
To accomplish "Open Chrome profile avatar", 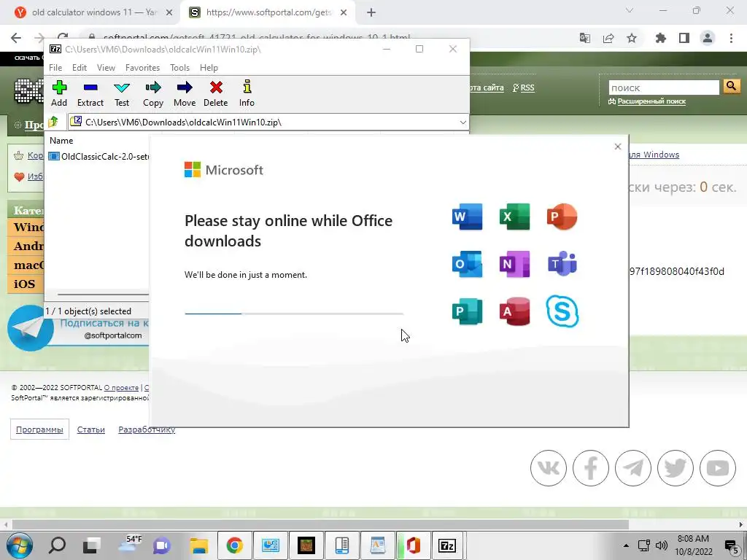I will pyautogui.click(x=708, y=38).
